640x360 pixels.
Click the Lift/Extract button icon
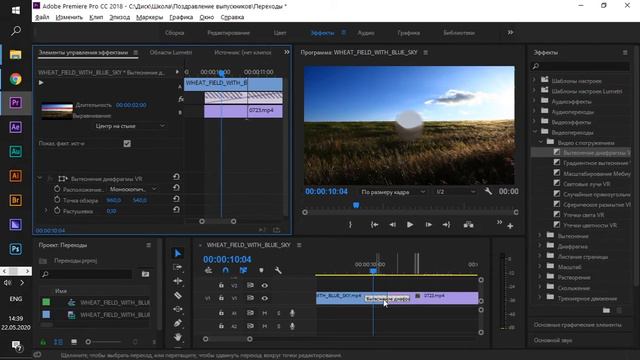tap(469, 224)
